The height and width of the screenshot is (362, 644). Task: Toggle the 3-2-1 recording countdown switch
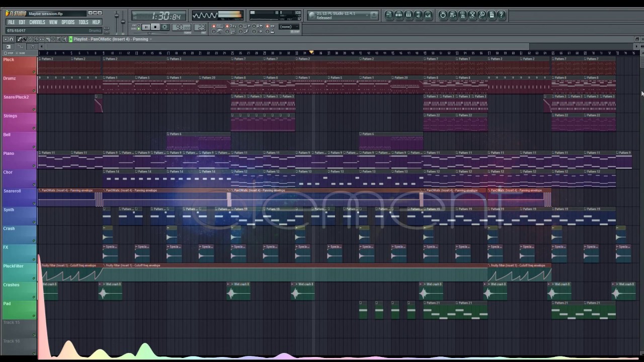tap(230, 26)
